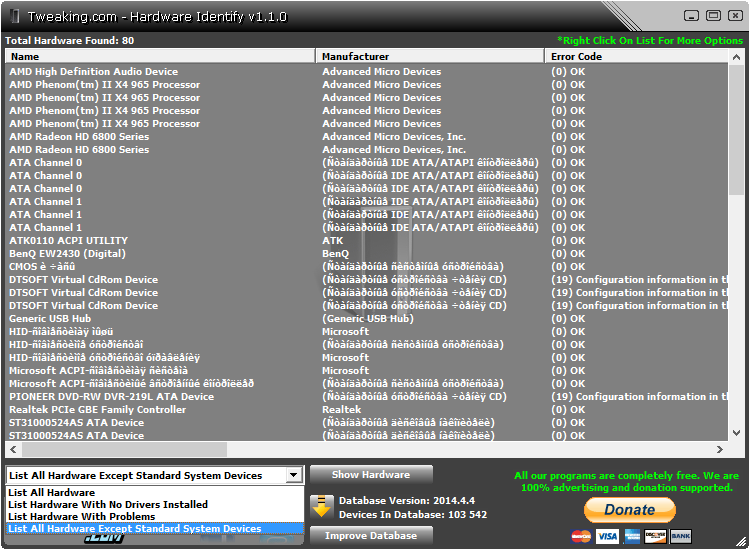The image size is (750, 550).
Task: Select AMD High Definition Audio Device row
Action: (x=367, y=72)
